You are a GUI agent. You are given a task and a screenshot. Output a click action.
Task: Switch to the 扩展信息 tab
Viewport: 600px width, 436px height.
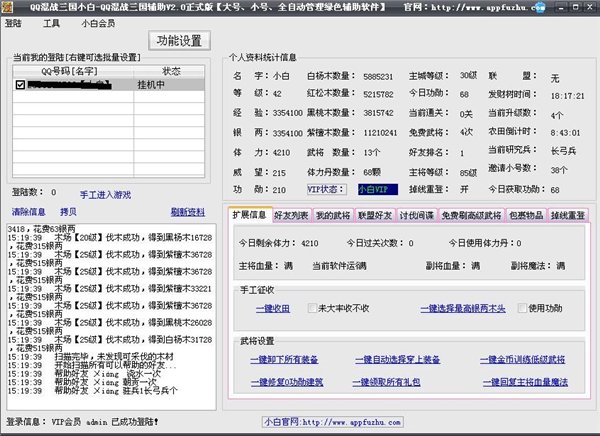[x=250, y=215]
